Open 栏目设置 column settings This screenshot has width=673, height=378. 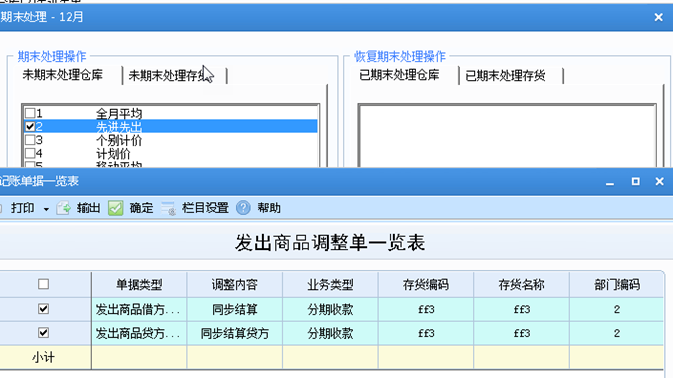coord(205,208)
